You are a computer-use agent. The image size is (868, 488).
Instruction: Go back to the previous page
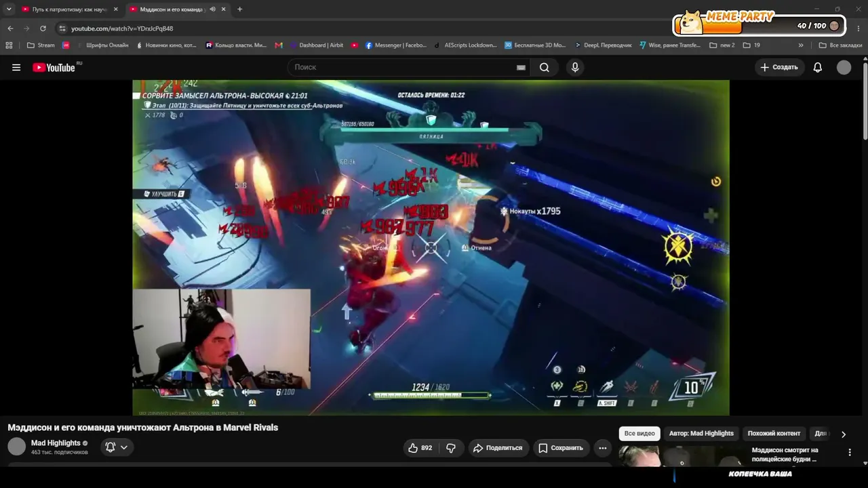click(10, 28)
